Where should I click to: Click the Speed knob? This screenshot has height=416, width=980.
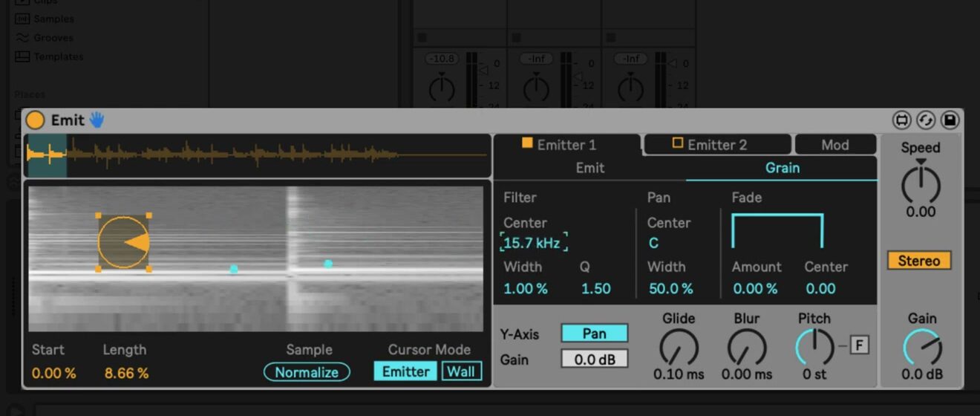tap(921, 183)
